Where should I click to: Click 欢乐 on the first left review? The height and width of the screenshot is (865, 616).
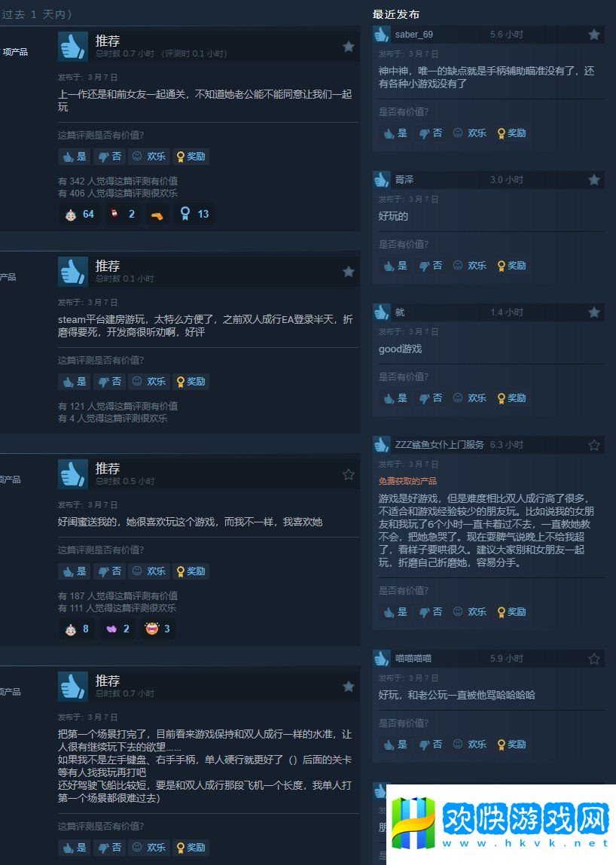[x=149, y=156]
